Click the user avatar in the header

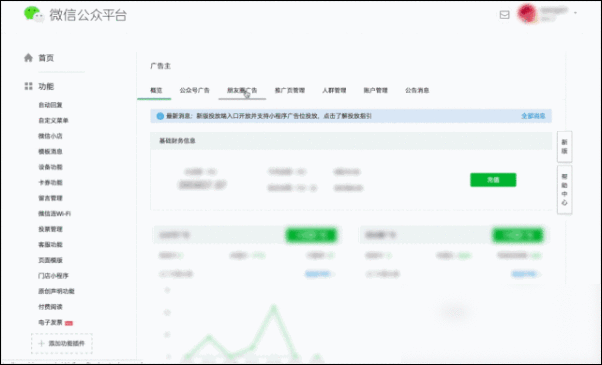(527, 13)
